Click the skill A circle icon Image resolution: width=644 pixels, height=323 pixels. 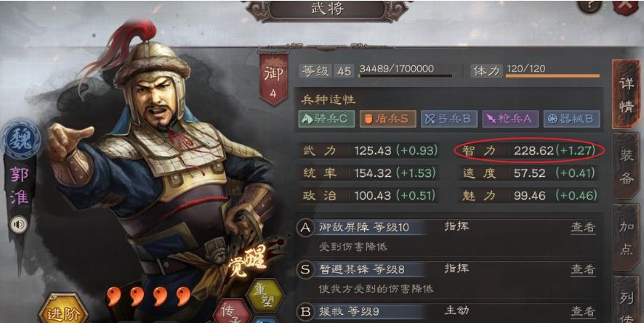coord(306,227)
